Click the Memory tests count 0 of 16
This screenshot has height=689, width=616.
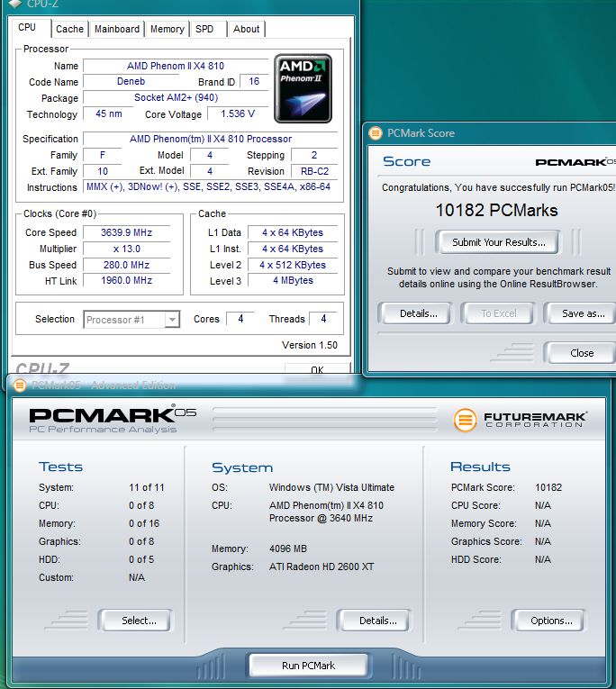click(144, 523)
